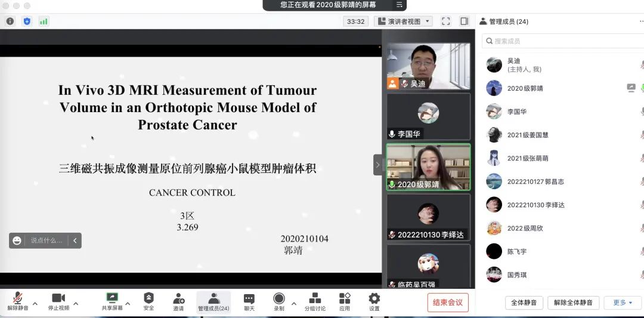Expand the audio options arrow beside microphone
This screenshot has width=644, height=318.
pyautogui.click(x=35, y=304)
